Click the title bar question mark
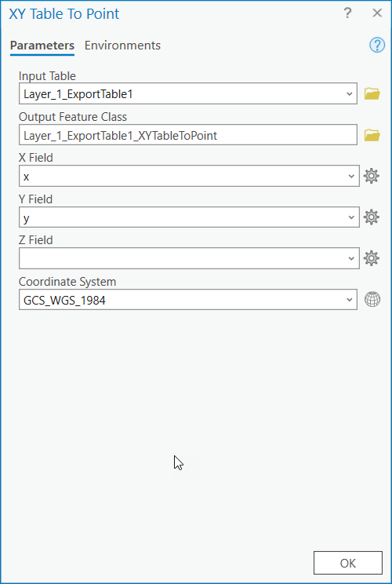The width and height of the screenshot is (392, 584). pyautogui.click(x=347, y=13)
